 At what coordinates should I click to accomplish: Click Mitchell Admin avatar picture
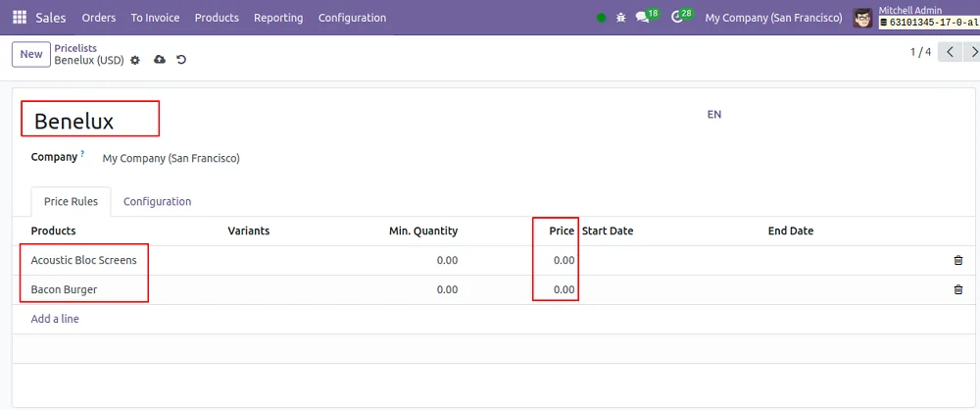862,18
